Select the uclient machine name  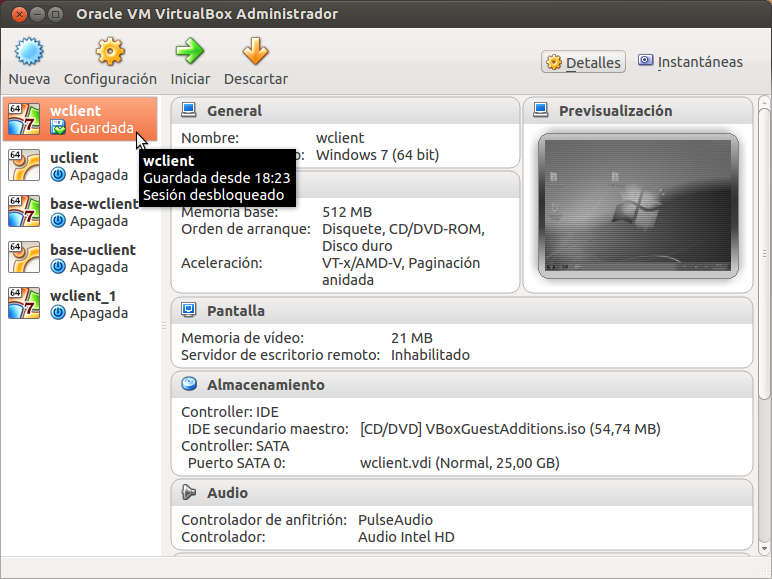click(74, 158)
